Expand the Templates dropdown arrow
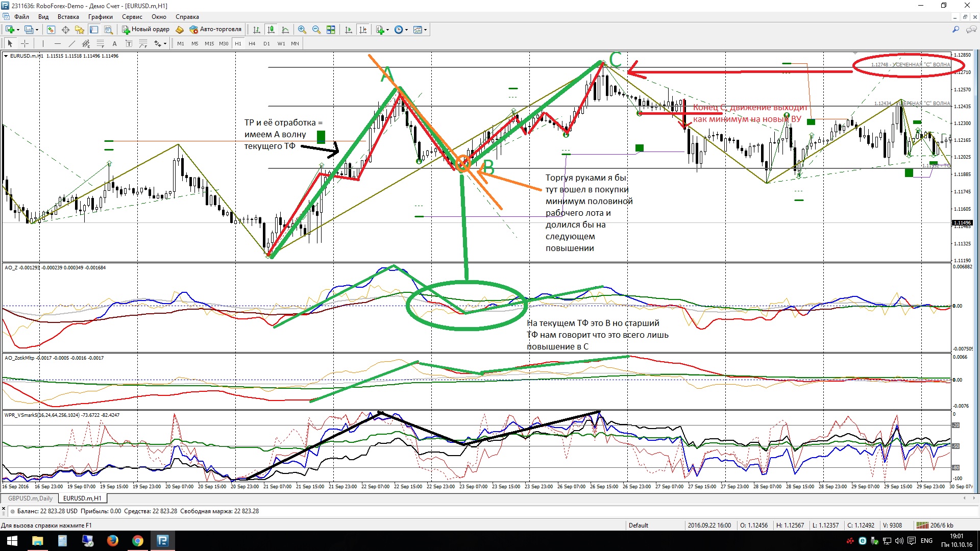 coord(425,30)
